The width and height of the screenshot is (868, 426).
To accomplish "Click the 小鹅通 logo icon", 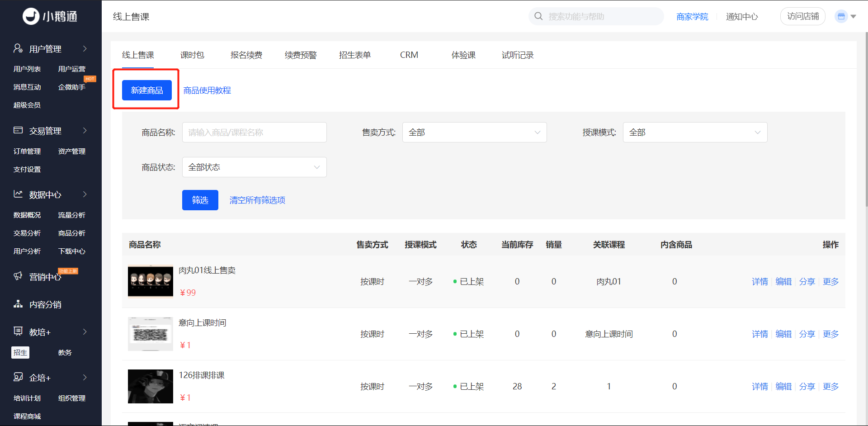I will (31, 16).
